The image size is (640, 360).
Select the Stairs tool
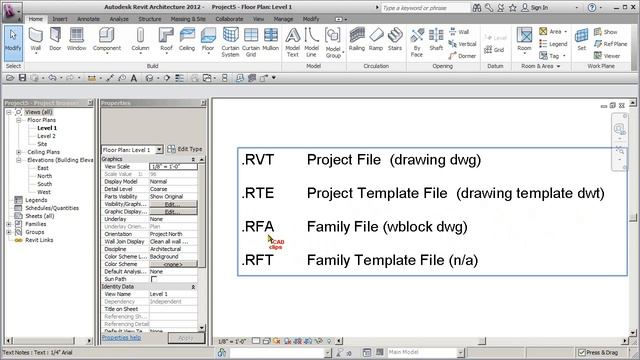point(395,40)
